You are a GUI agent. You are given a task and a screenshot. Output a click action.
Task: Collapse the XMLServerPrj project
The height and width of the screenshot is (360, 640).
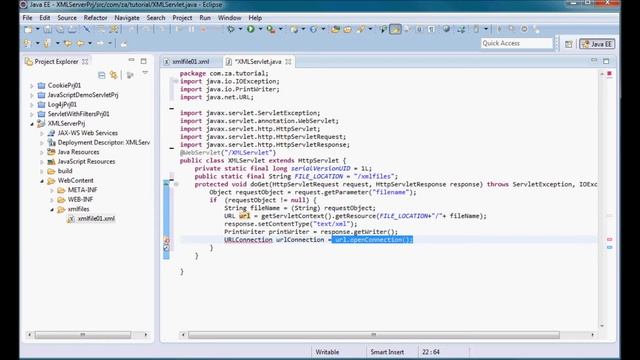(32, 124)
